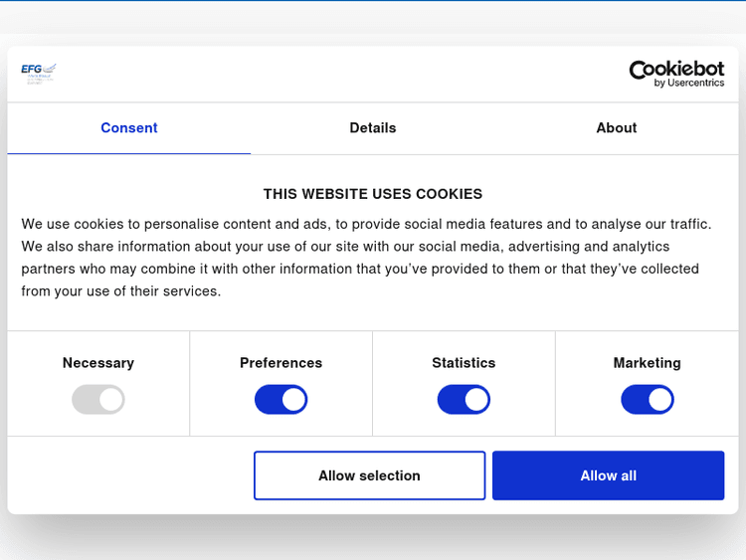Click the Necessary category label
746x560 pixels.
tap(98, 363)
